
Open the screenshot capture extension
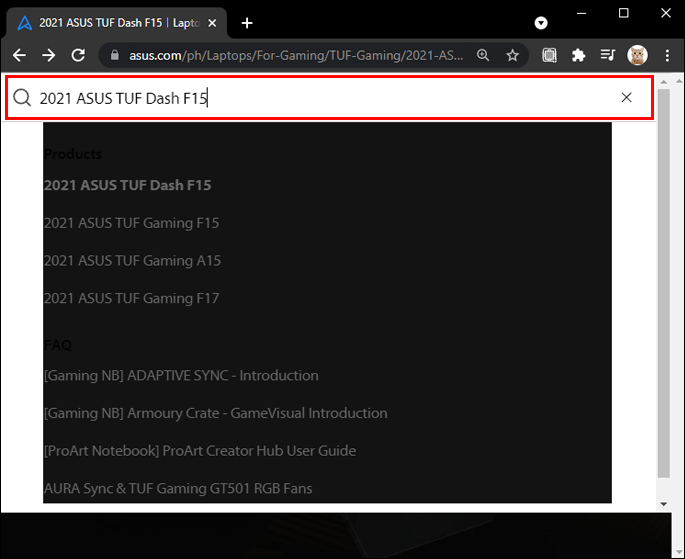click(x=549, y=55)
